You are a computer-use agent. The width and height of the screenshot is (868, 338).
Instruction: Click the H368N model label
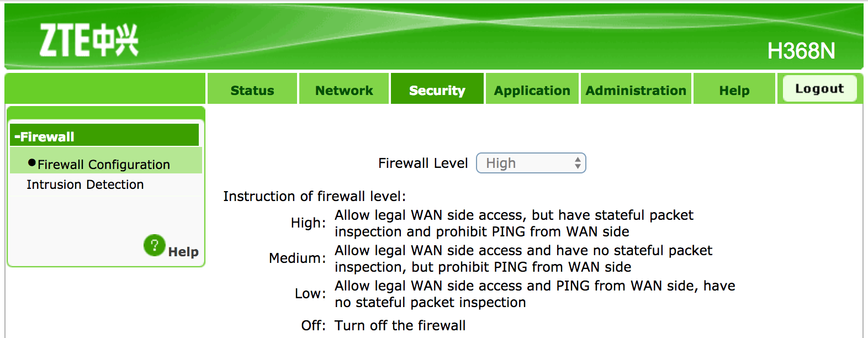(x=801, y=51)
